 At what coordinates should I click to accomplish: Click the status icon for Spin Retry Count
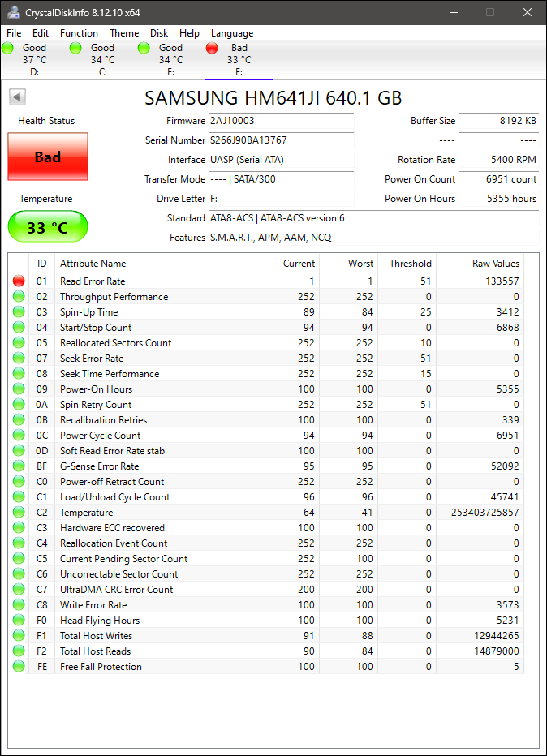(19, 404)
